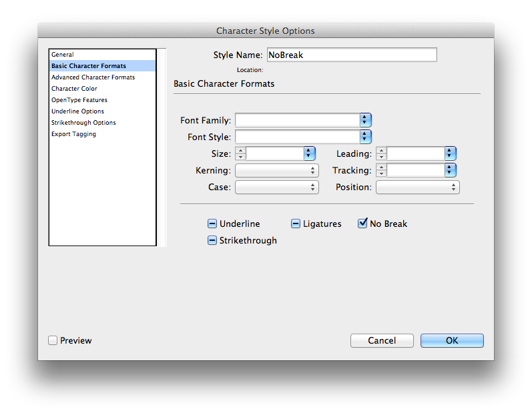Image resolution: width=532 pixels, height=413 pixels.
Task: Toggle the Strikethrough checkbox
Action: coord(212,240)
